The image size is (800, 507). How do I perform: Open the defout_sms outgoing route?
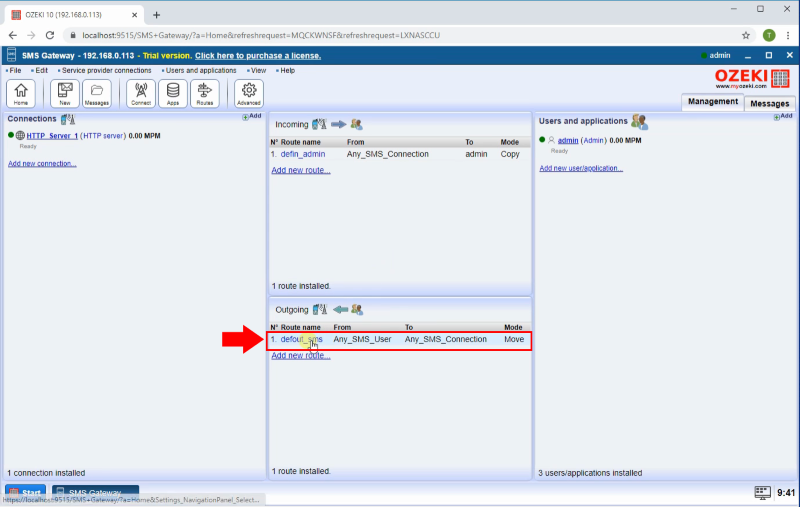click(x=301, y=339)
